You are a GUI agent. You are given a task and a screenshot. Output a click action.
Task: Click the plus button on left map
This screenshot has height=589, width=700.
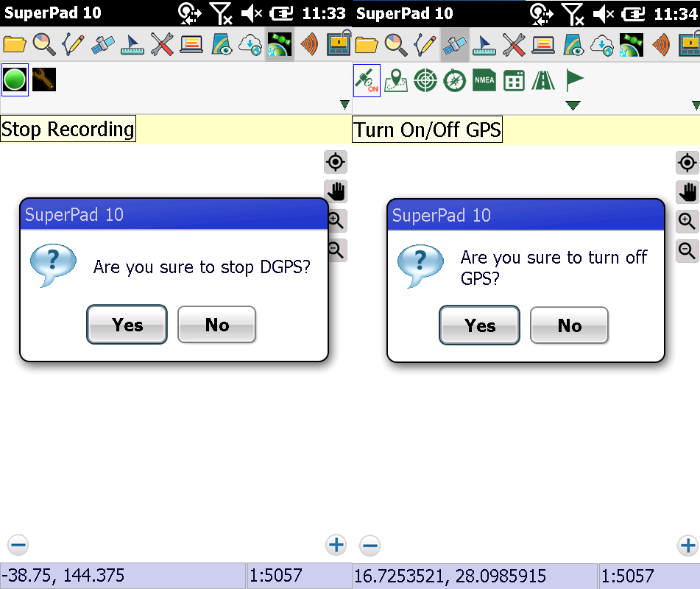pyautogui.click(x=336, y=546)
